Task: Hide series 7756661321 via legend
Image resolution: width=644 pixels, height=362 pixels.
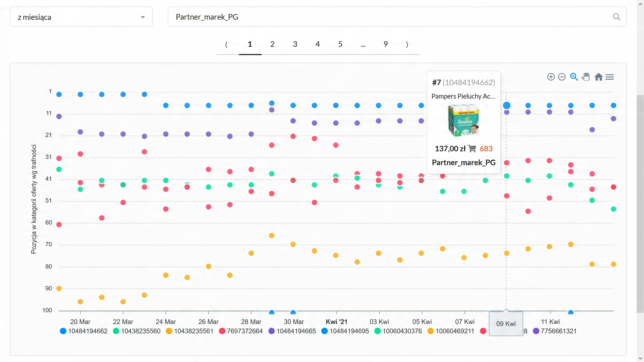Action: click(558, 331)
